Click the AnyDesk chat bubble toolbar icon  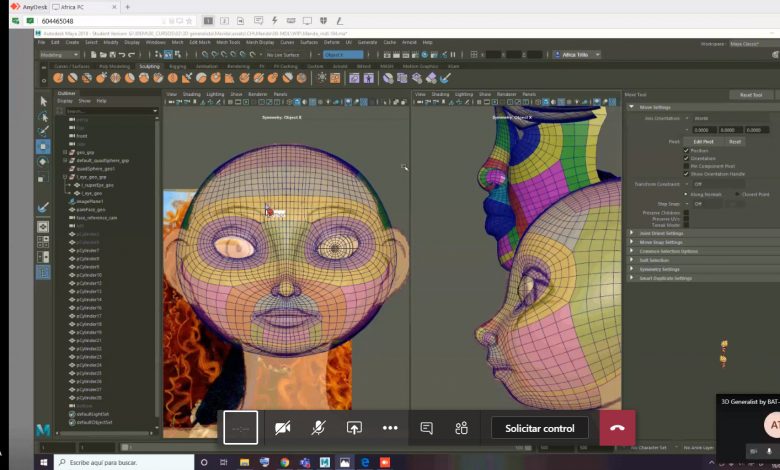click(258, 21)
